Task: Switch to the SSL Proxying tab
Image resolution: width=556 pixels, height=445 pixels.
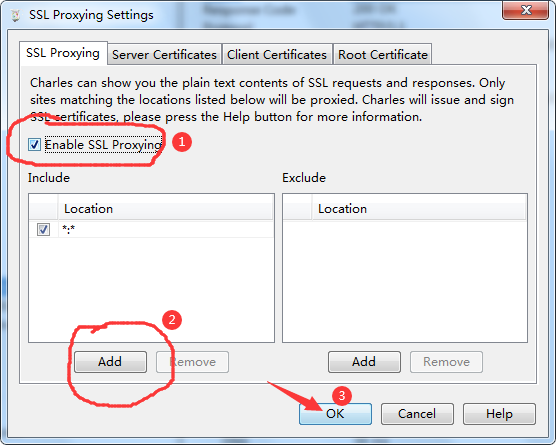Action: pos(63,53)
